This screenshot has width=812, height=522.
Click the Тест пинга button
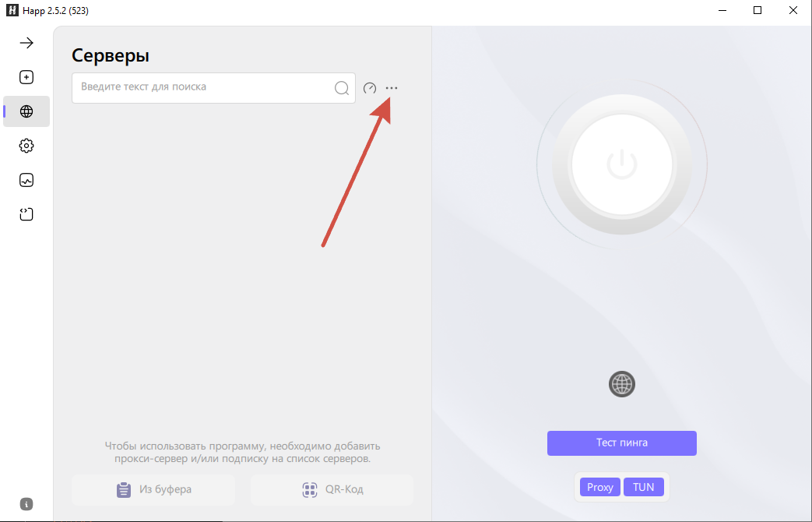pyautogui.click(x=622, y=443)
